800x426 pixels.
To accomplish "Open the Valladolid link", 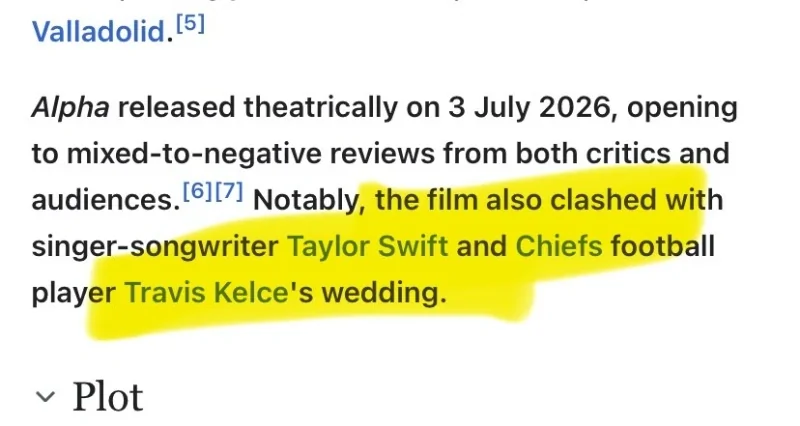I will coord(98,32).
